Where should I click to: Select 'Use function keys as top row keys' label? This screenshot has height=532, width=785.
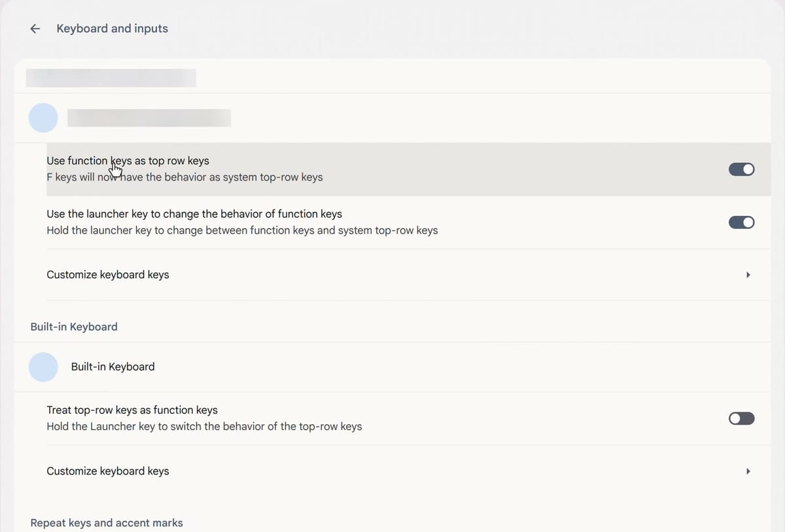click(x=128, y=161)
